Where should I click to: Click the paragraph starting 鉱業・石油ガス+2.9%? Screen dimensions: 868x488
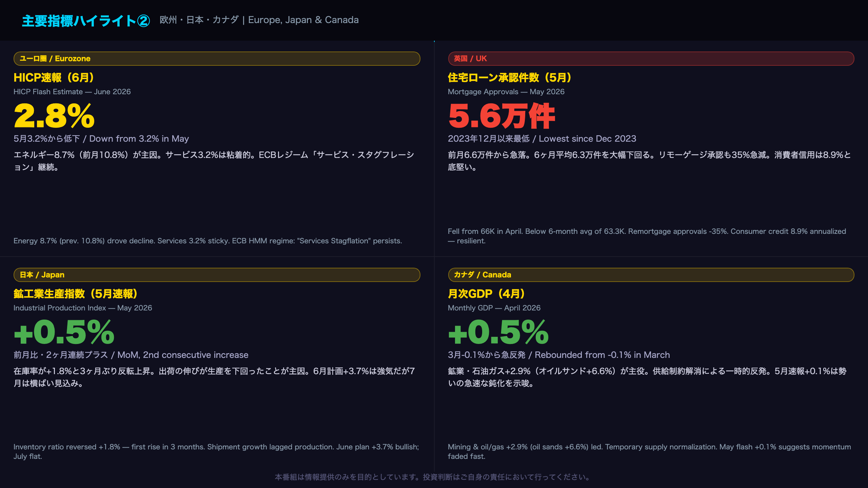click(x=647, y=377)
